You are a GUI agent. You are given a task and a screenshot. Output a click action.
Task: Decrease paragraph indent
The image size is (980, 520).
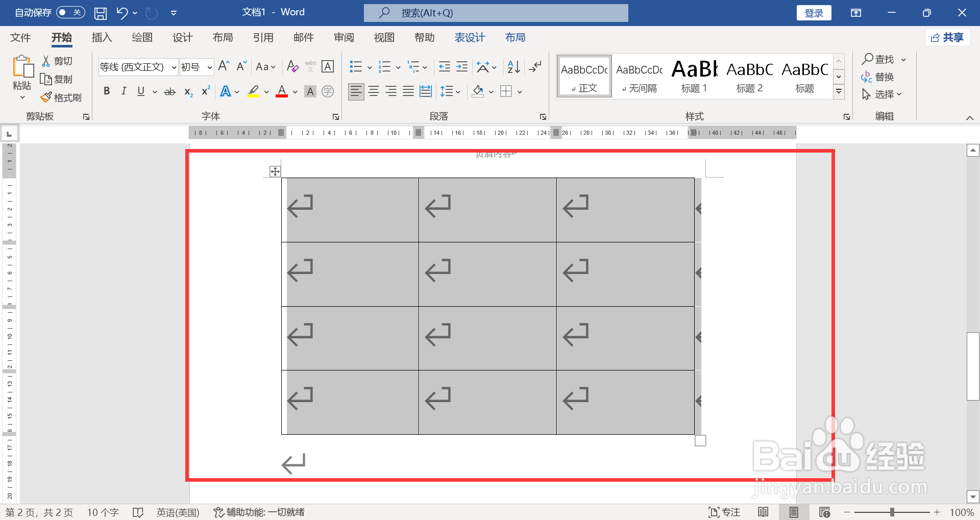click(445, 66)
